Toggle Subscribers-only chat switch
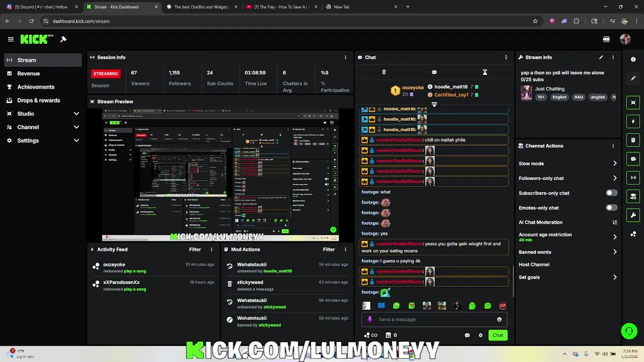The image size is (644, 362). (611, 193)
